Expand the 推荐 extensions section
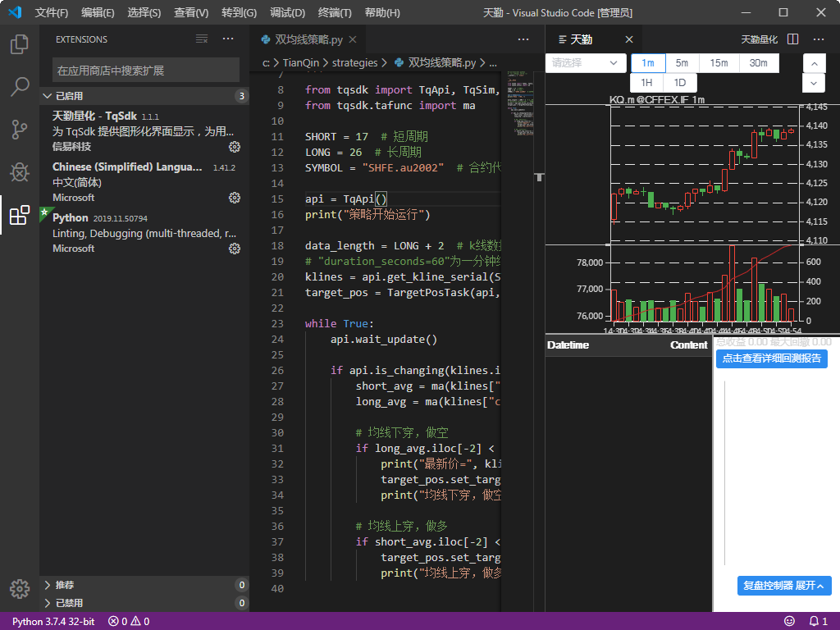 (144, 585)
